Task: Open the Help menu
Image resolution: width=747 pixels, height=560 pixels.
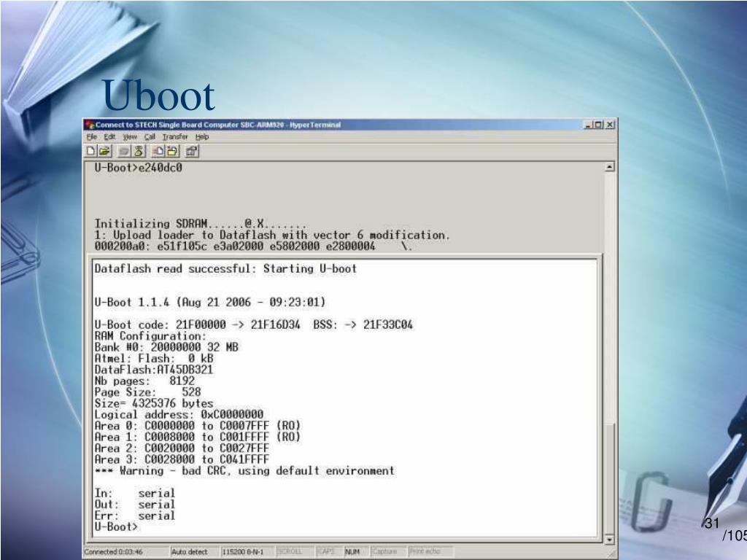Action: [x=202, y=136]
